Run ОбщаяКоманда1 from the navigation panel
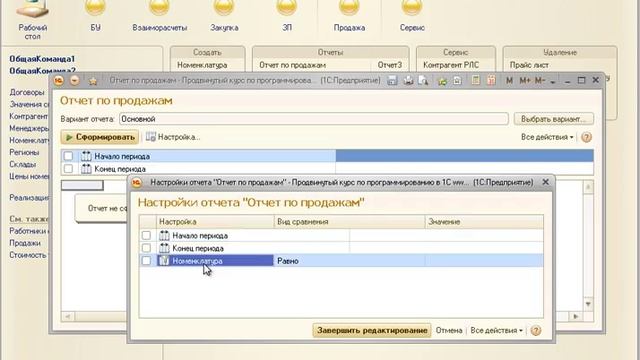Screen dimensions: 640x360 (x=42, y=59)
